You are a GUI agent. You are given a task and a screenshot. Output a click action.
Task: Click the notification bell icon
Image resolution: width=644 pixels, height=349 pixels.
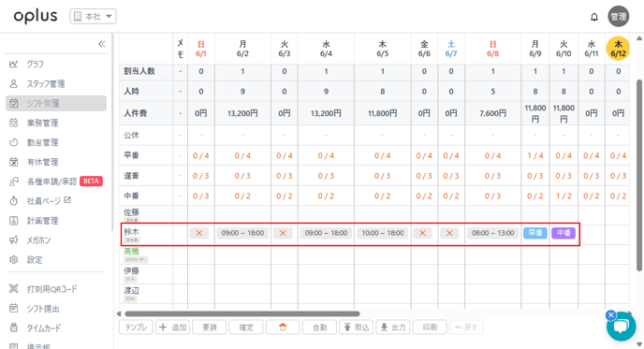593,17
